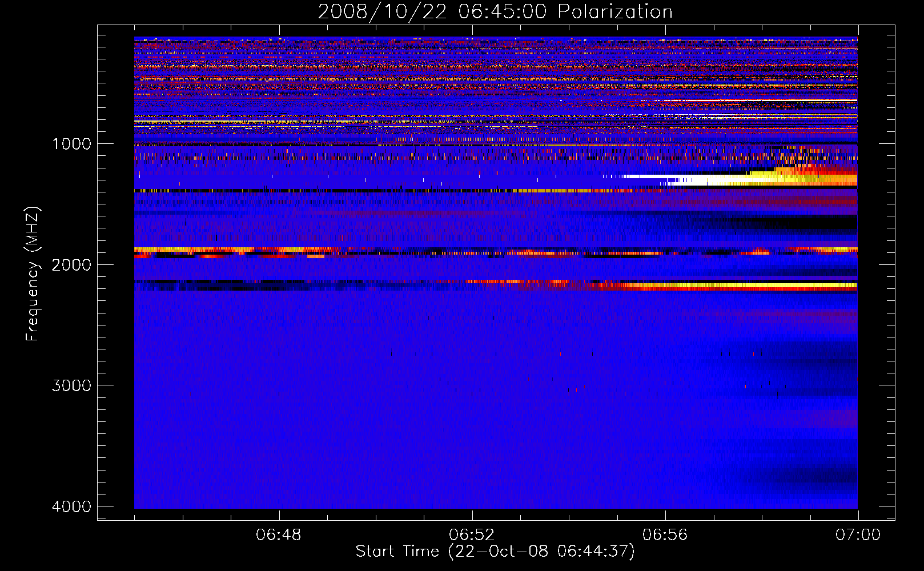
Task: Click the 06:52 time tick label
Action: pos(472,535)
